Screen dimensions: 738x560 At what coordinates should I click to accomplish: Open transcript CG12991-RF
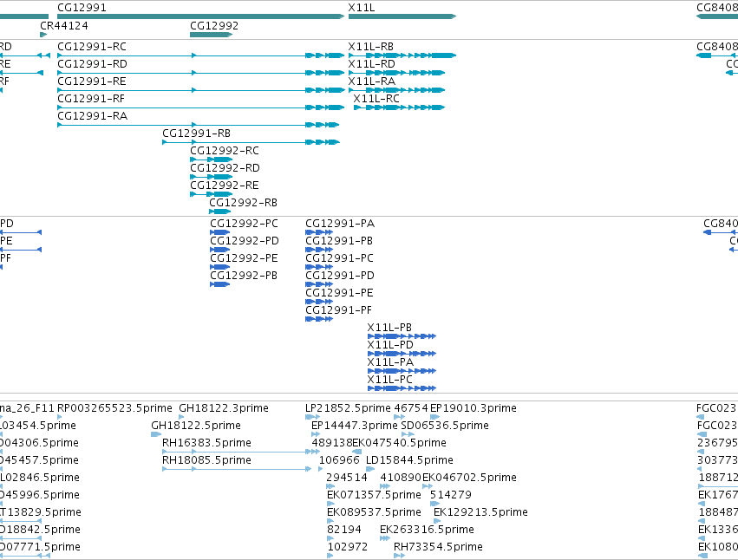click(x=91, y=99)
